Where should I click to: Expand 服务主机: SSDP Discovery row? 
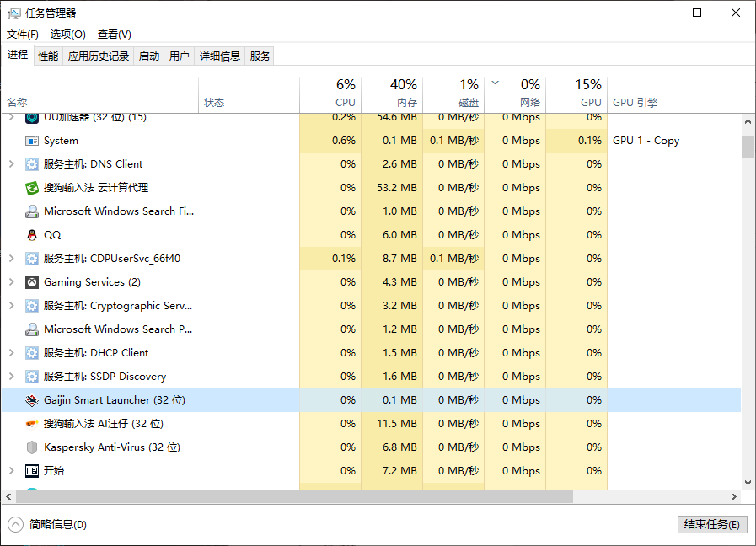click(12, 377)
